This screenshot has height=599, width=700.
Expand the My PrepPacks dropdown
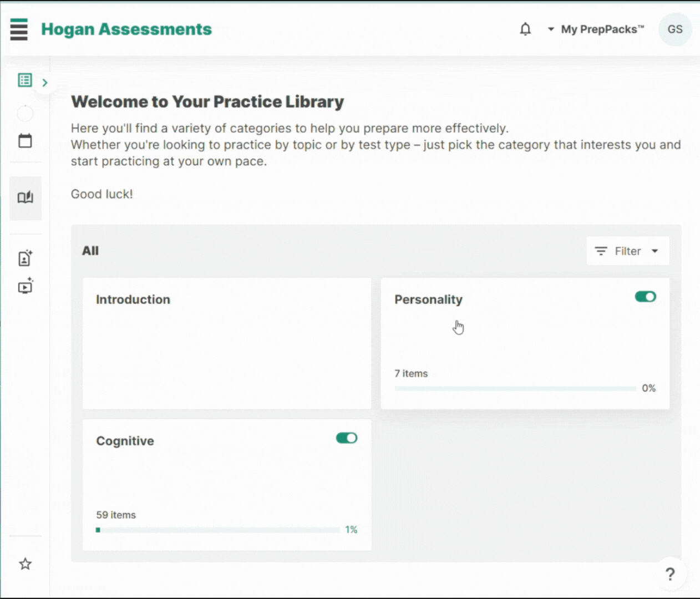point(596,29)
